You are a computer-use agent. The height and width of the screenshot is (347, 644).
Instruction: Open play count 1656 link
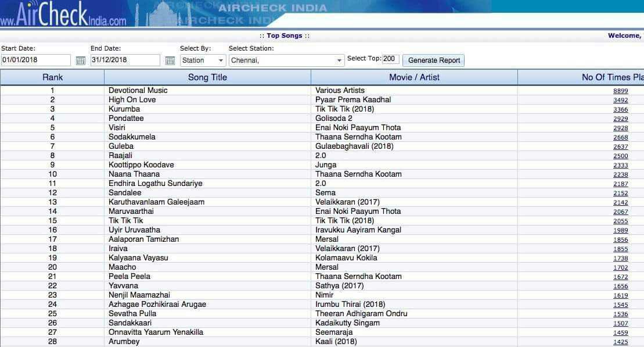tap(621, 286)
